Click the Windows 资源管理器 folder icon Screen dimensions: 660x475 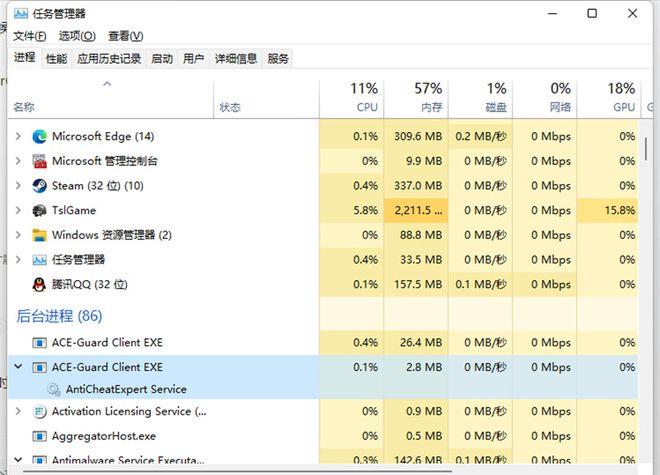(x=40, y=235)
